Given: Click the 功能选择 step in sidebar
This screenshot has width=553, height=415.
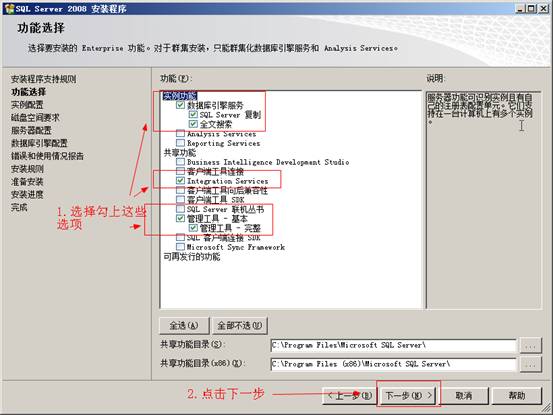Looking at the screenshot, I should pos(29,92).
